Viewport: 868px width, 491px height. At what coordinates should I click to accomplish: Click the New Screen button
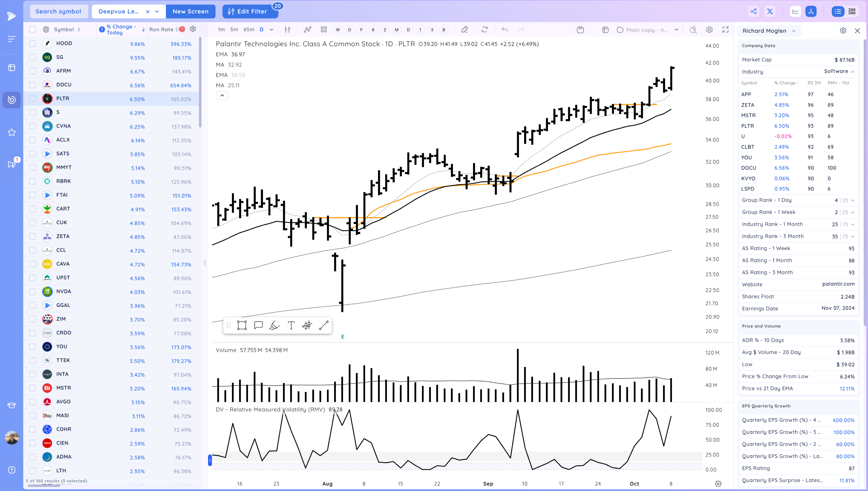(190, 12)
